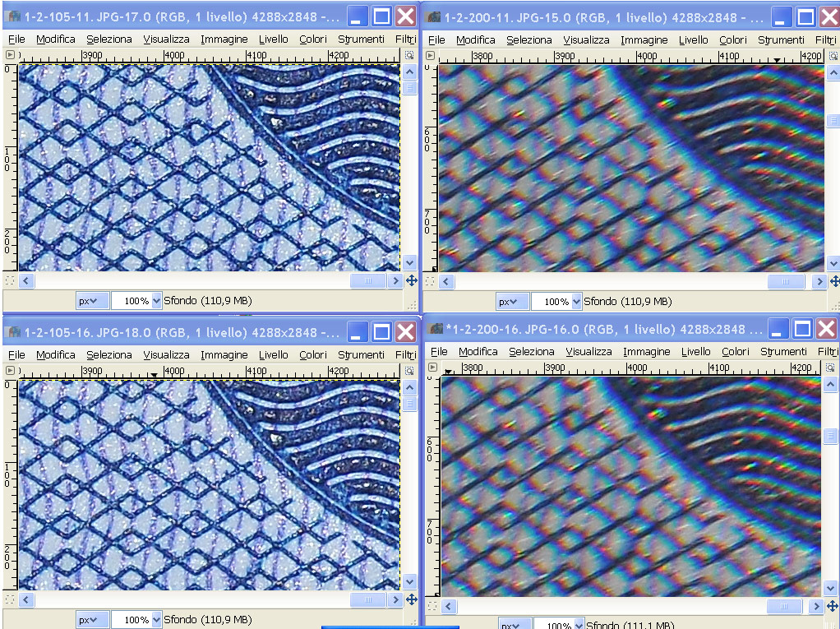Viewport: 840px width, 629px height.
Task: Click zoom-on-resize magnifier icon in 1-2-200-11.JPG window
Action: [x=833, y=56]
